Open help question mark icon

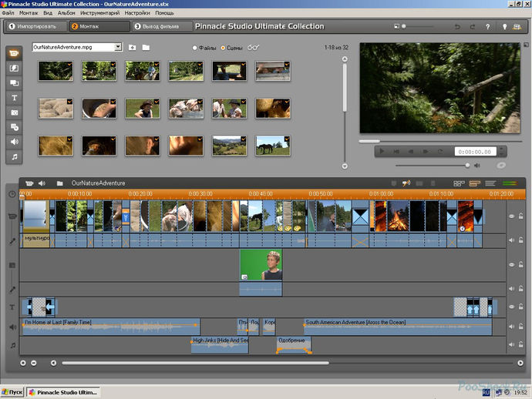(x=487, y=26)
